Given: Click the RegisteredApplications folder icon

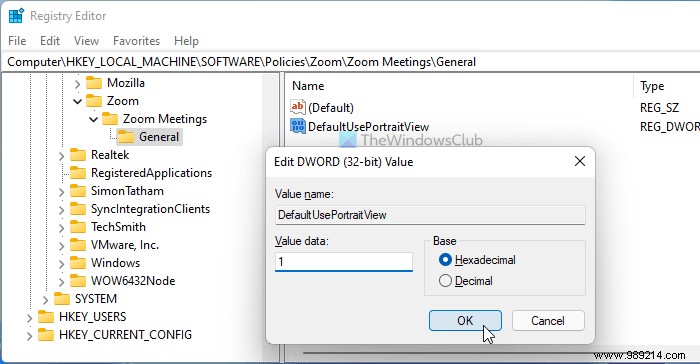Looking at the screenshot, I should pos(78,173).
